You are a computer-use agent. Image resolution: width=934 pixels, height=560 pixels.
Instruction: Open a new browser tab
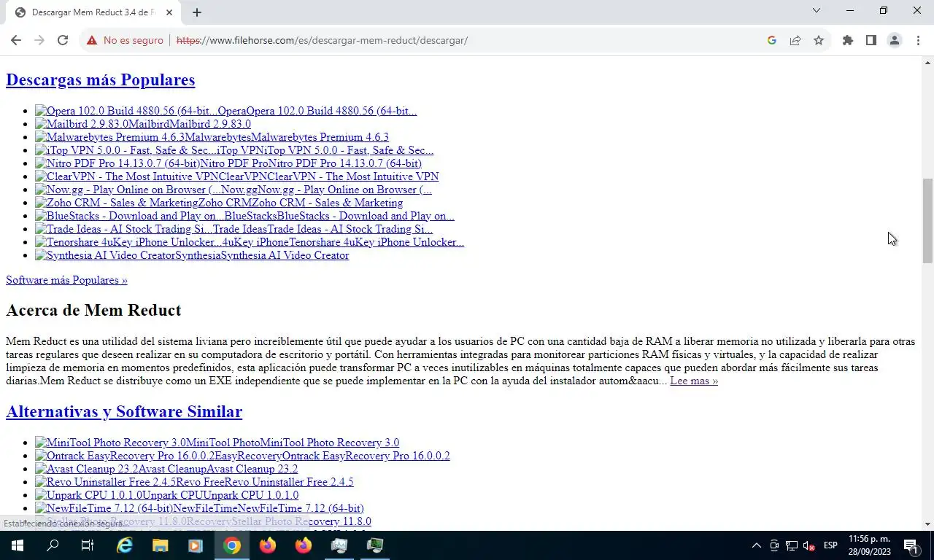197,12
